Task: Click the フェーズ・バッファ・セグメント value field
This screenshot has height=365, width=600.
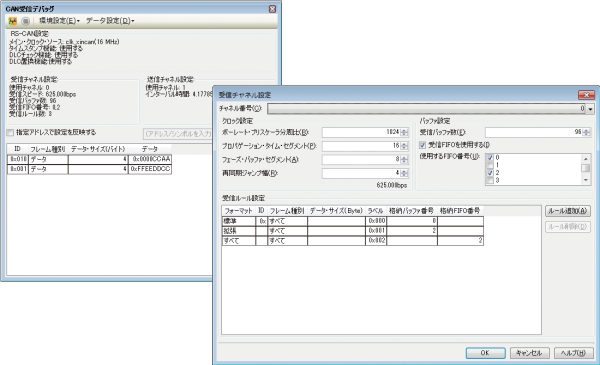Action: coord(361,160)
